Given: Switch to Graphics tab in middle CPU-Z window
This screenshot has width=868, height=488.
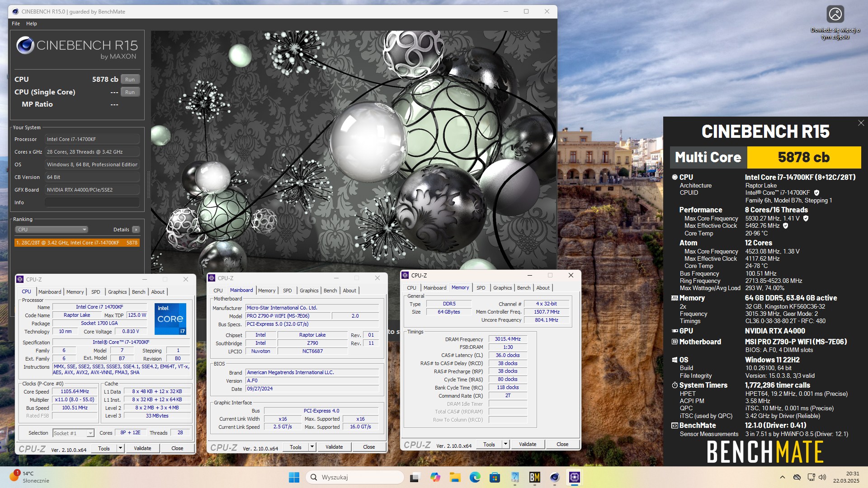Looking at the screenshot, I should 309,291.
